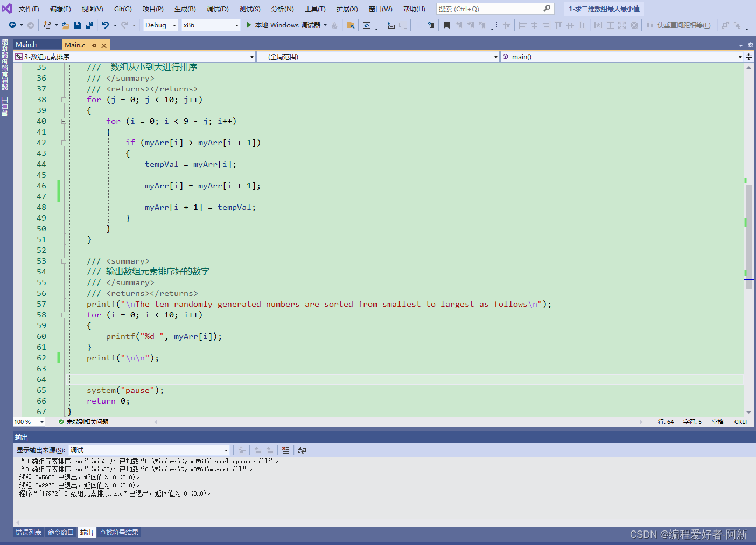This screenshot has width=756, height=545.
Task: Close the Main.c tab
Action: click(x=104, y=45)
